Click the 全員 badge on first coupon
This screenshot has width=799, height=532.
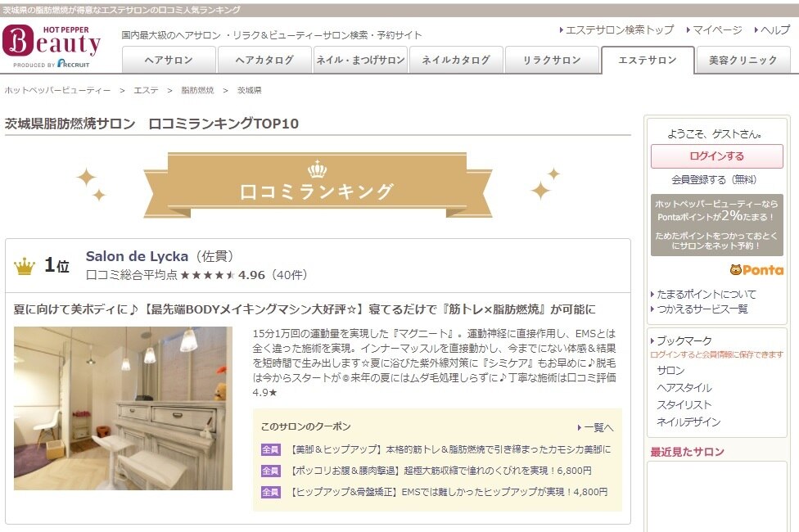pyautogui.click(x=270, y=450)
